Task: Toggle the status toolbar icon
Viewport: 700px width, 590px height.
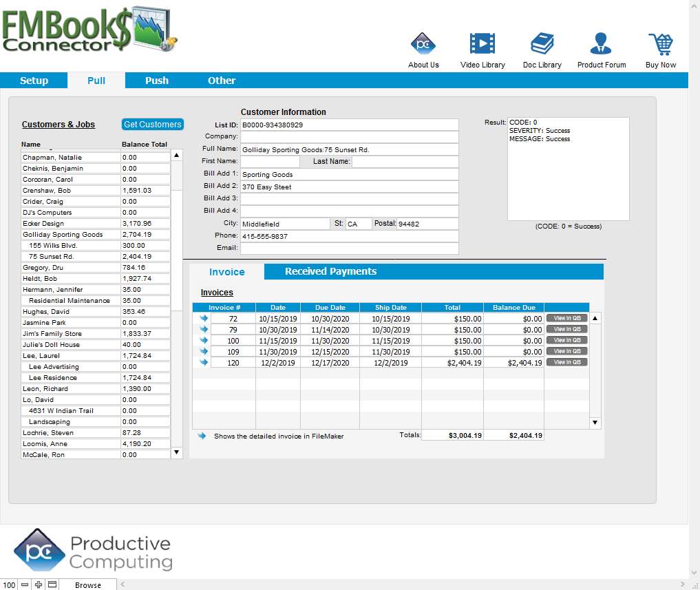Action: pyautogui.click(x=52, y=584)
